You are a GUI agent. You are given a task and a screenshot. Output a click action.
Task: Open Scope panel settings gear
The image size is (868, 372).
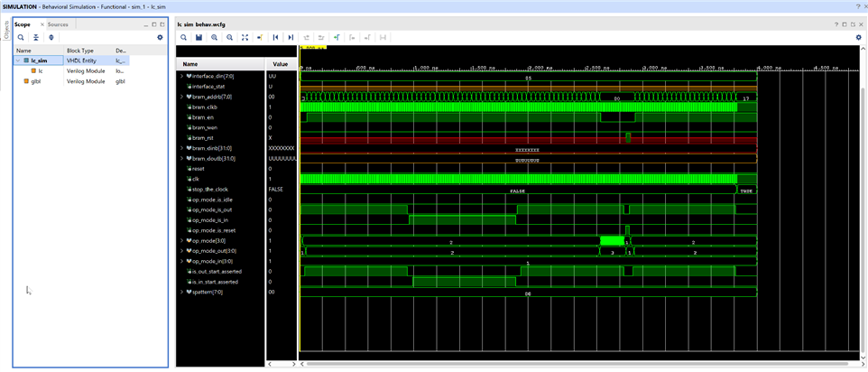click(160, 38)
